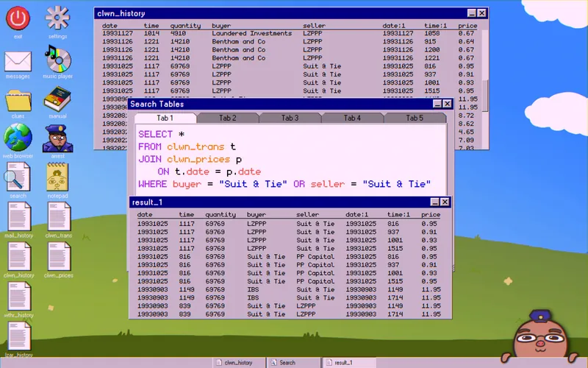Click the 4910 quantity cell in clwn_history
Screen dimensions: 588x368
pyautogui.click(x=178, y=33)
